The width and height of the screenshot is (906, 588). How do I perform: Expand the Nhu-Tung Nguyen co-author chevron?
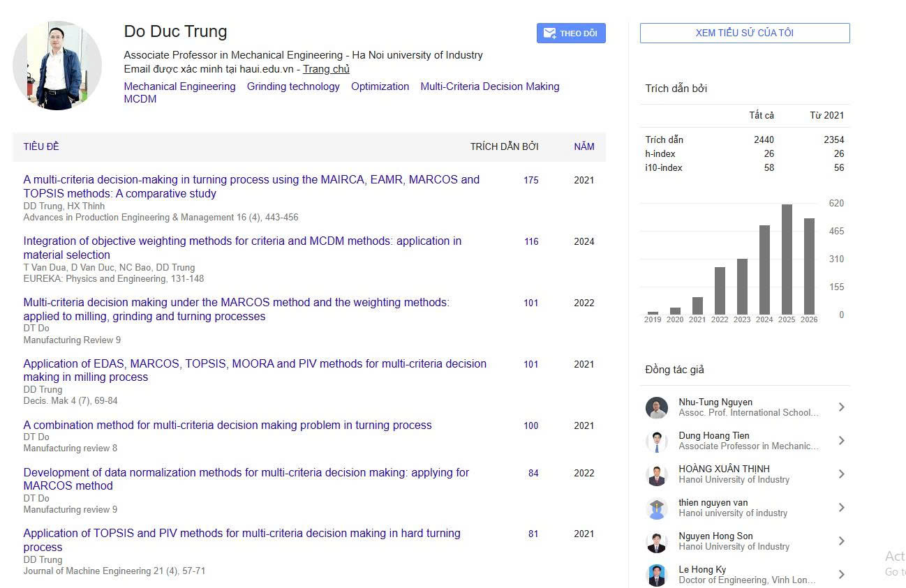(842, 407)
